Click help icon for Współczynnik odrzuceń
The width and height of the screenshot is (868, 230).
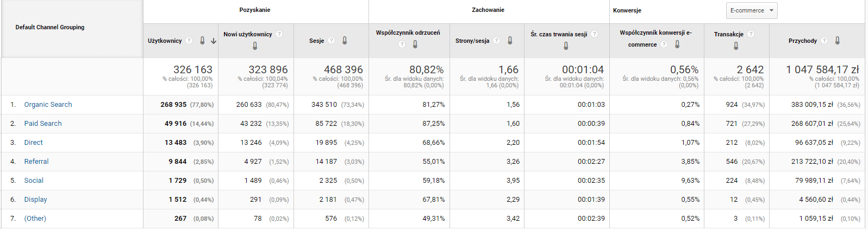click(402, 44)
